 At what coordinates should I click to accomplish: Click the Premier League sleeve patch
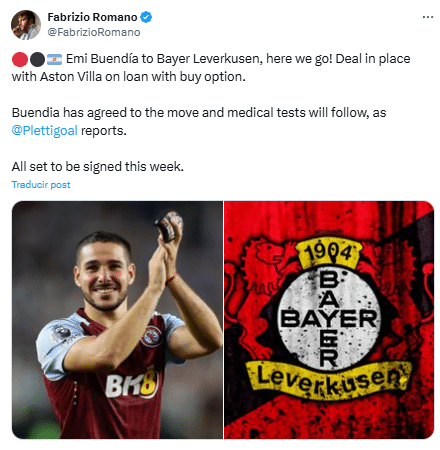click(x=61, y=334)
